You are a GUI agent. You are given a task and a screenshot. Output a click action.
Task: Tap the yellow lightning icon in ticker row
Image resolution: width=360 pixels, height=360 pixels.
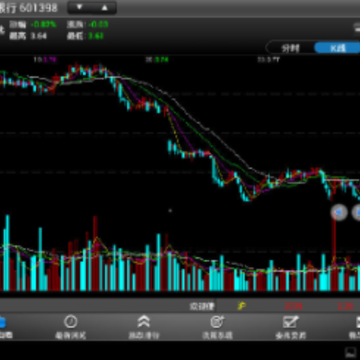point(241,306)
